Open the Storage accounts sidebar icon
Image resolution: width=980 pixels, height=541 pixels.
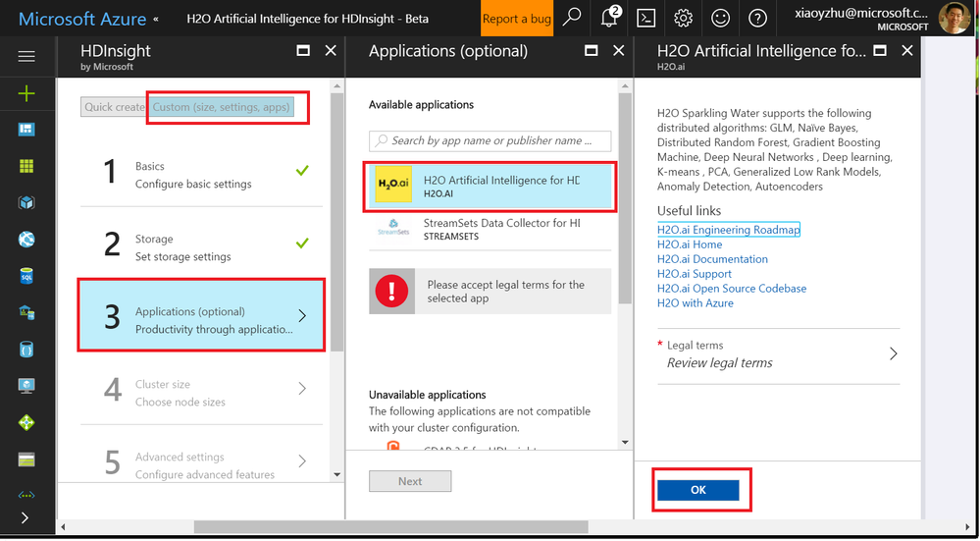(x=26, y=460)
